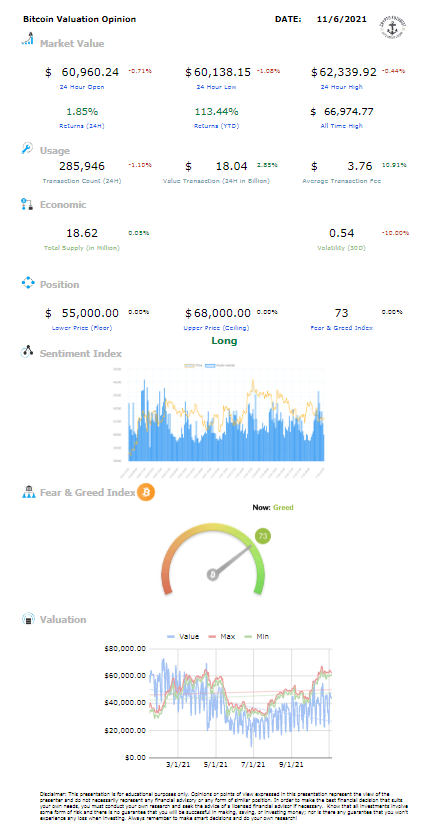Click the Now: Greed status text

(x=273, y=507)
